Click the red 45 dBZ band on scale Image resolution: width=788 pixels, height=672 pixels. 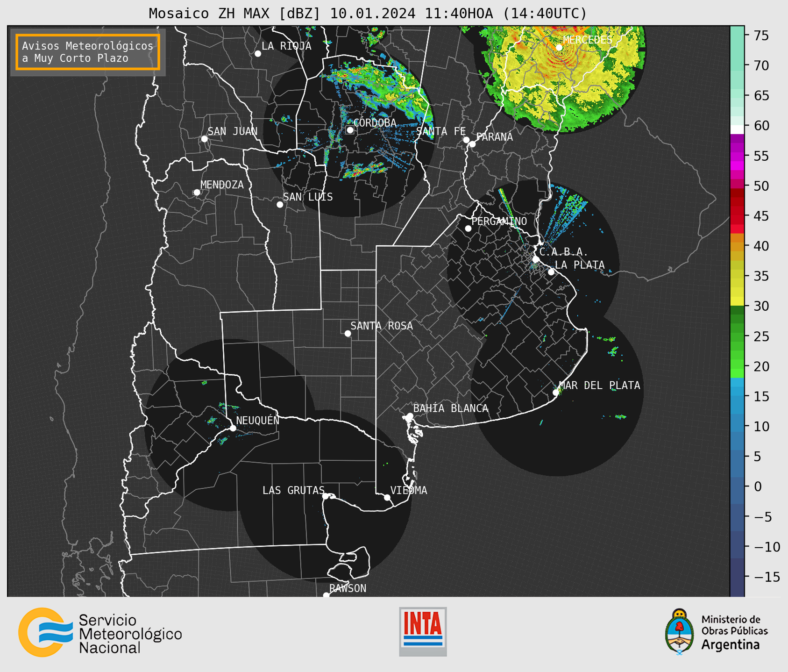click(x=737, y=216)
